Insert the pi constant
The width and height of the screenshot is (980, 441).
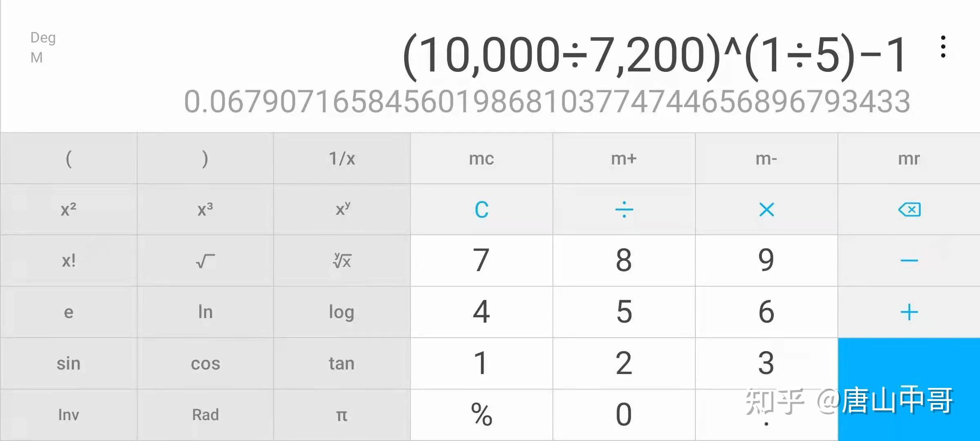pos(342,415)
